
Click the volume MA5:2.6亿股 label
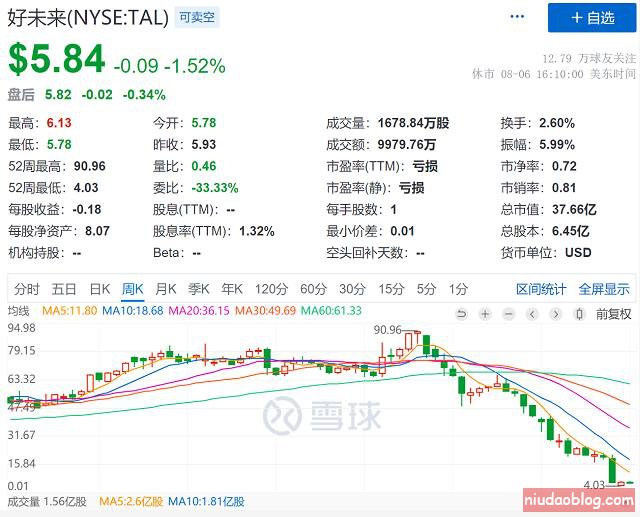pyautogui.click(x=131, y=501)
